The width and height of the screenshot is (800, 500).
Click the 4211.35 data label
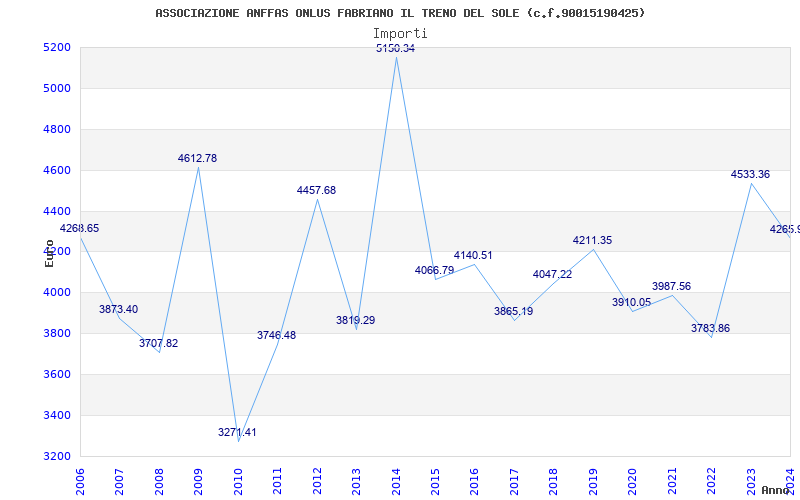point(592,240)
